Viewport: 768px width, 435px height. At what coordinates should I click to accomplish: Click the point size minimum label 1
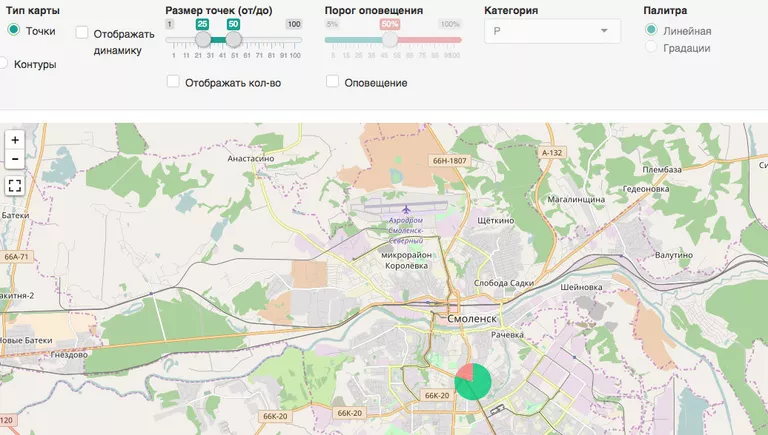click(169, 24)
